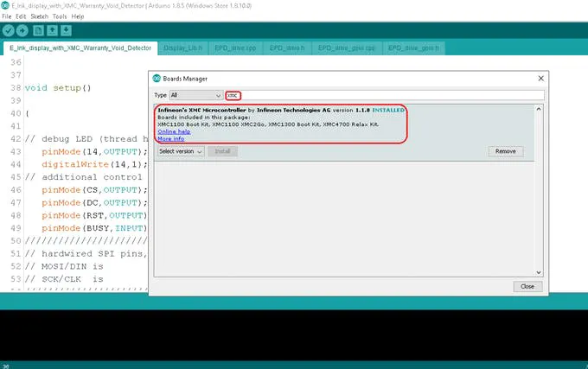Click the 'void setup()' code line
Screen dimensions: 588x369
(58, 88)
